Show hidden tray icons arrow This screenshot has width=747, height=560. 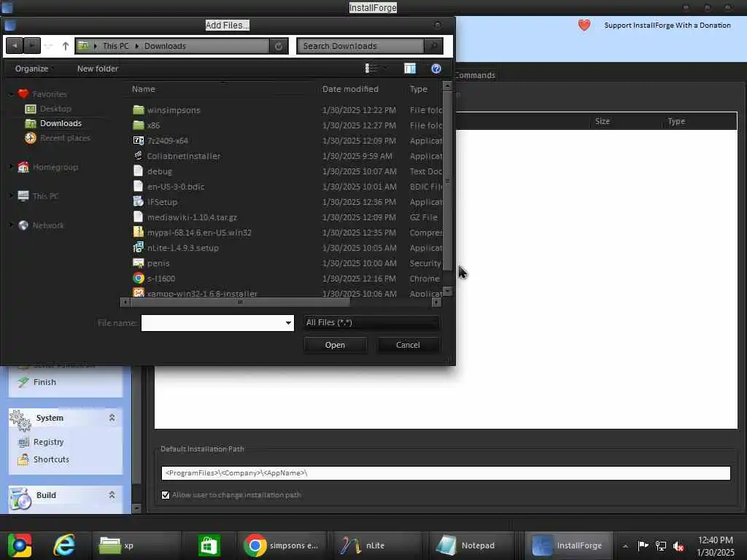(625, 545)
